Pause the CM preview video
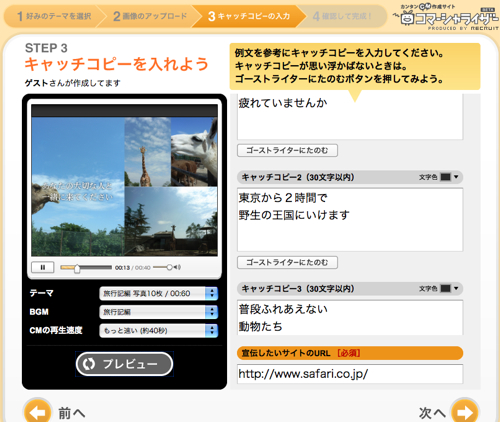The width and height of the screenshot is (500, 422). point(42,267)
